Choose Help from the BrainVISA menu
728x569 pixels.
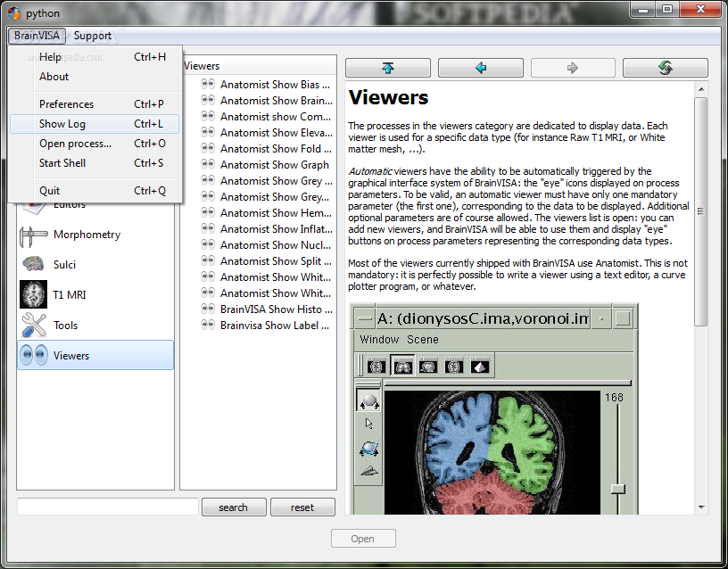tap(95, 56)
